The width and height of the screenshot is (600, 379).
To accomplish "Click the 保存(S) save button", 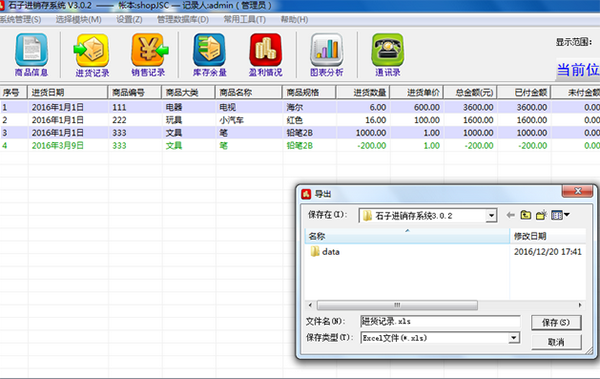I will coord(556,322).
